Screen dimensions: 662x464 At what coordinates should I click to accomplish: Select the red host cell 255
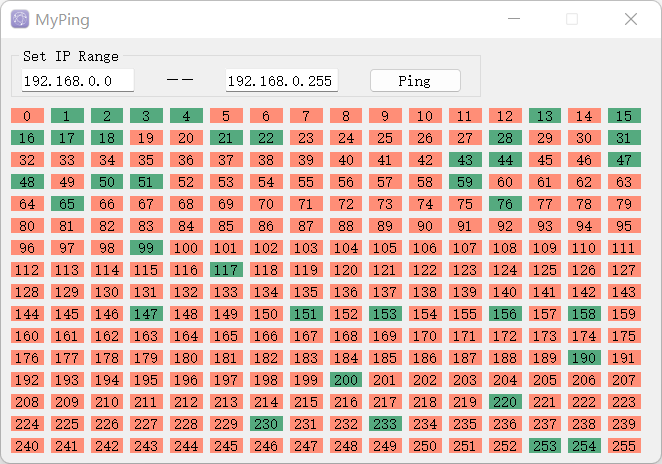point(624,446)
